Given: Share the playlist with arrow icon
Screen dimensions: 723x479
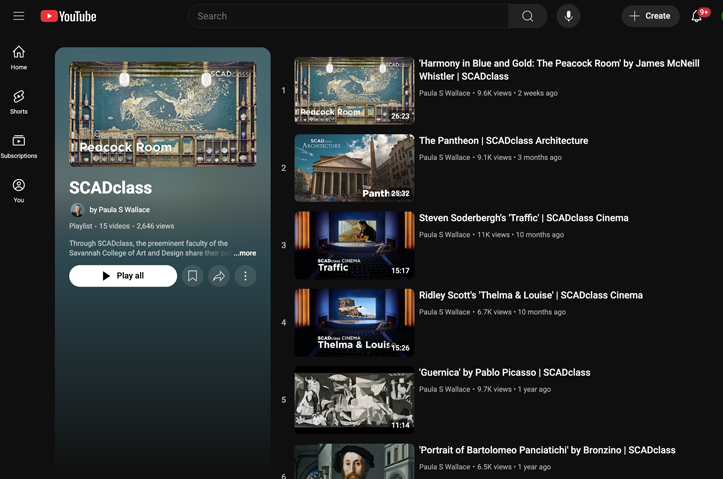Looking at the screenshot, I should point(219,276).
